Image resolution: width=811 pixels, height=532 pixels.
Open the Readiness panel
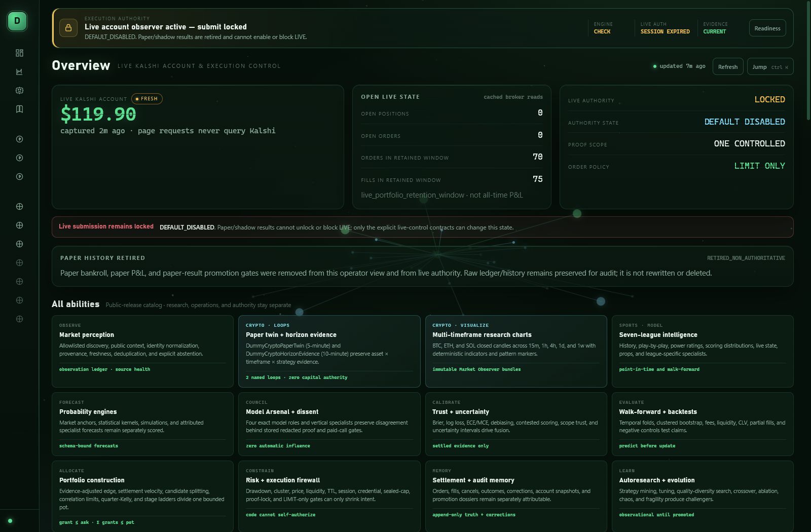767,28
